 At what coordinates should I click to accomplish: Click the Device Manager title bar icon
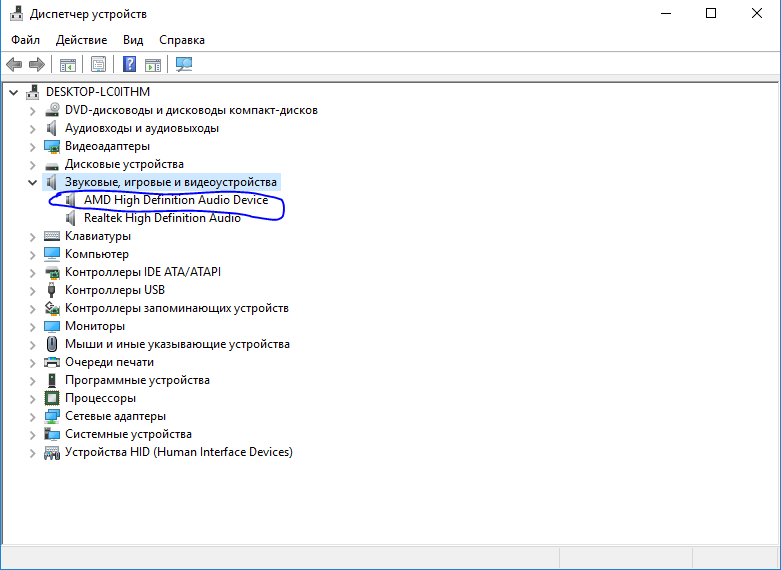tap(16, 13)
